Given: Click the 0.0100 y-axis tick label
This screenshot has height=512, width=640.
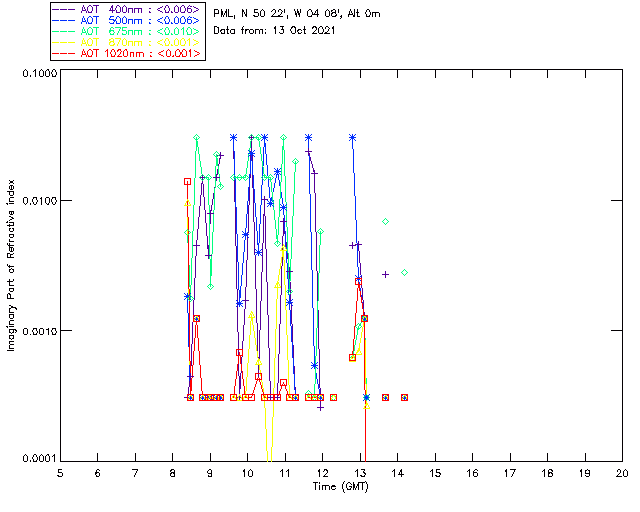Looking at the screenshot, I should tap(37, 202).
